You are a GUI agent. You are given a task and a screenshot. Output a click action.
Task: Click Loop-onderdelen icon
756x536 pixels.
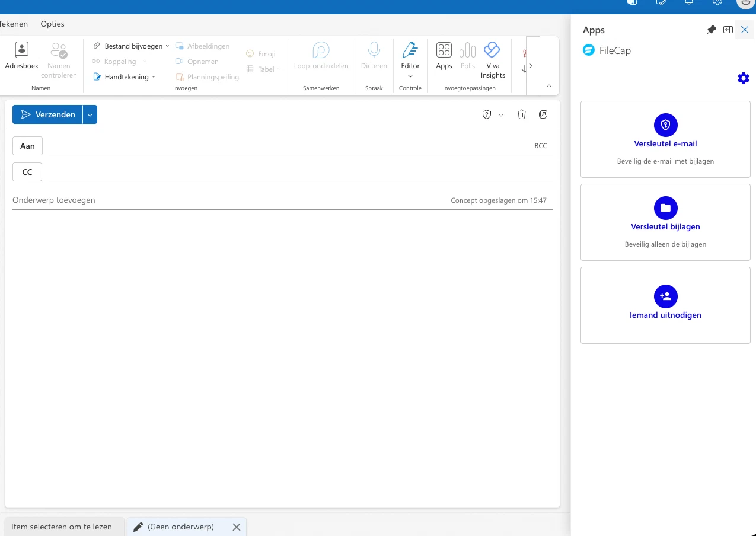point(321,50)
